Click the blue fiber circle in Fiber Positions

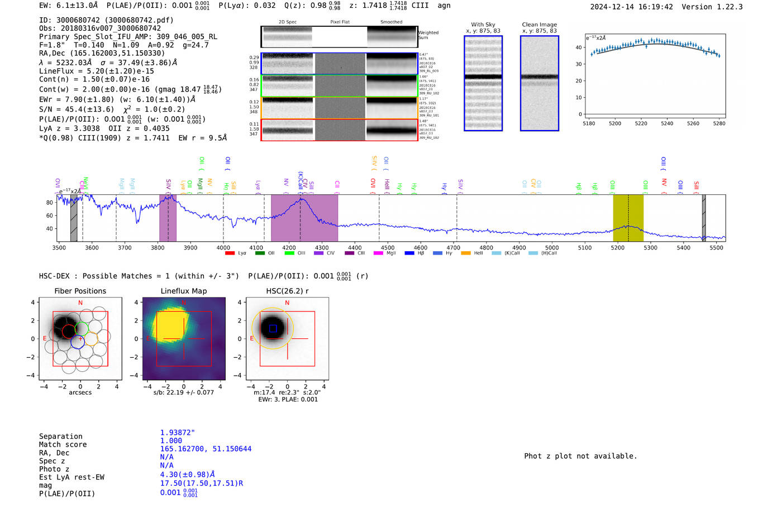[78, 342]
